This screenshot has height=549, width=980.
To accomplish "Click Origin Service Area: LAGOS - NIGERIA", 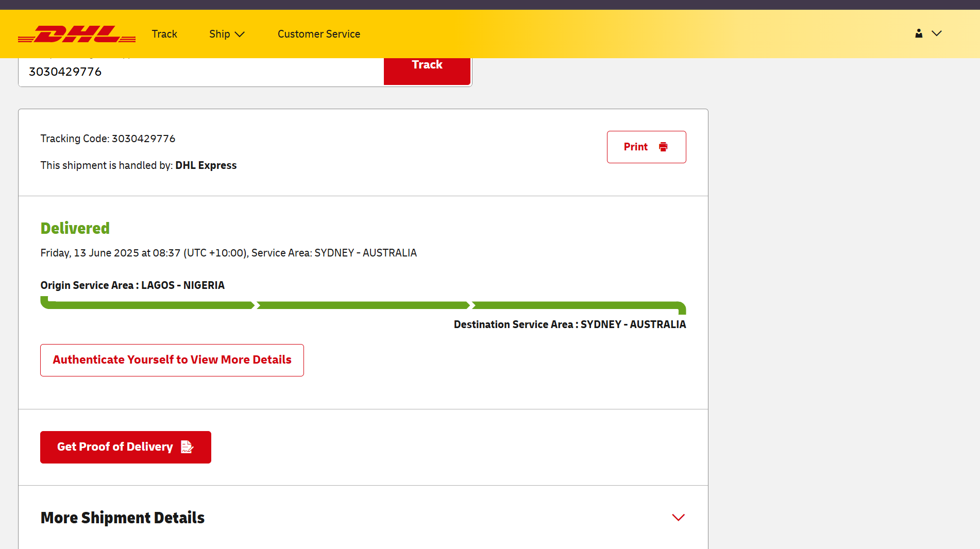I will coord(132,285).
